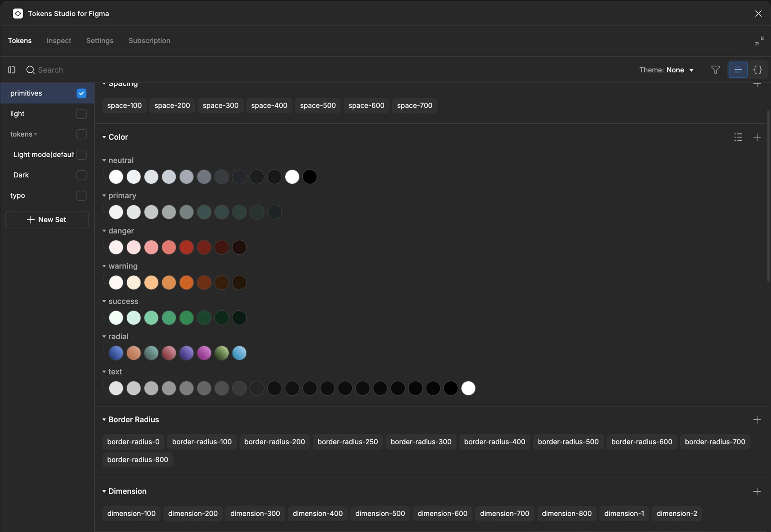
Task: Check the Dark set checkbox
Action: point(81,175)
